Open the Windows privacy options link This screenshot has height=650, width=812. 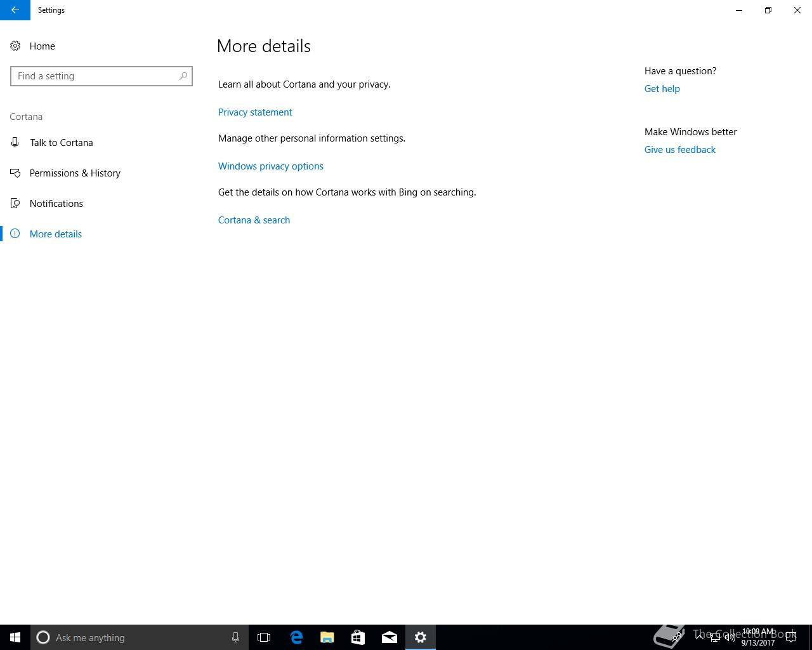click(271, 166)
